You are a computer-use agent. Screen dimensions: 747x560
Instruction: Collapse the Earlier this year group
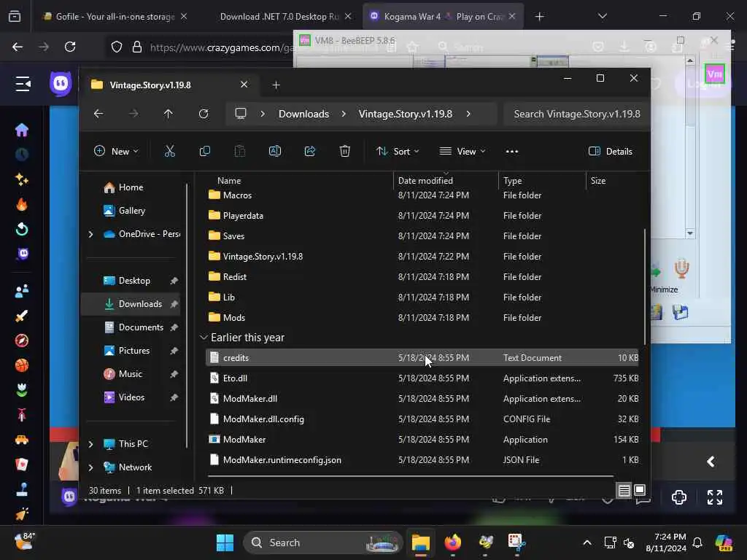tap(204, 337)
